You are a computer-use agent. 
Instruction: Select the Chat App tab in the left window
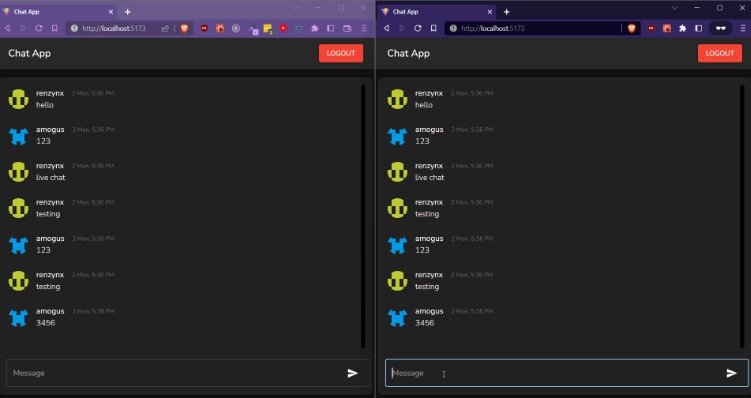tap(58, 11)
